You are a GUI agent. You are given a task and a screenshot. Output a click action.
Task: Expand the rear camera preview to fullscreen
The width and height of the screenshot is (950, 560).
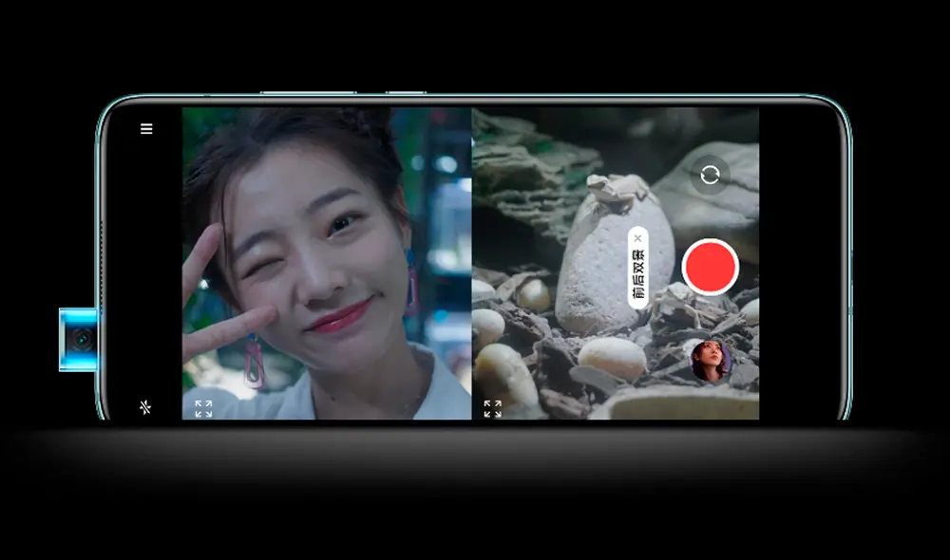492,408
